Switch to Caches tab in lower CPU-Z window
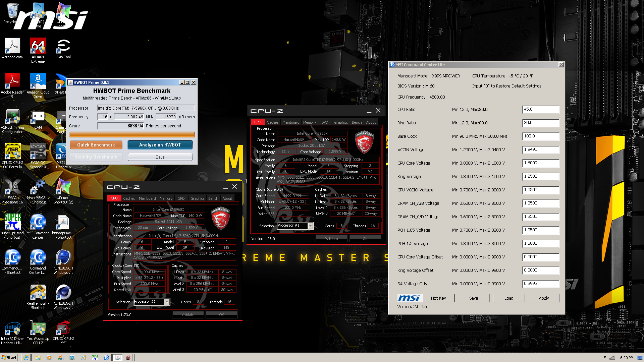 click(x=129, y=198)
